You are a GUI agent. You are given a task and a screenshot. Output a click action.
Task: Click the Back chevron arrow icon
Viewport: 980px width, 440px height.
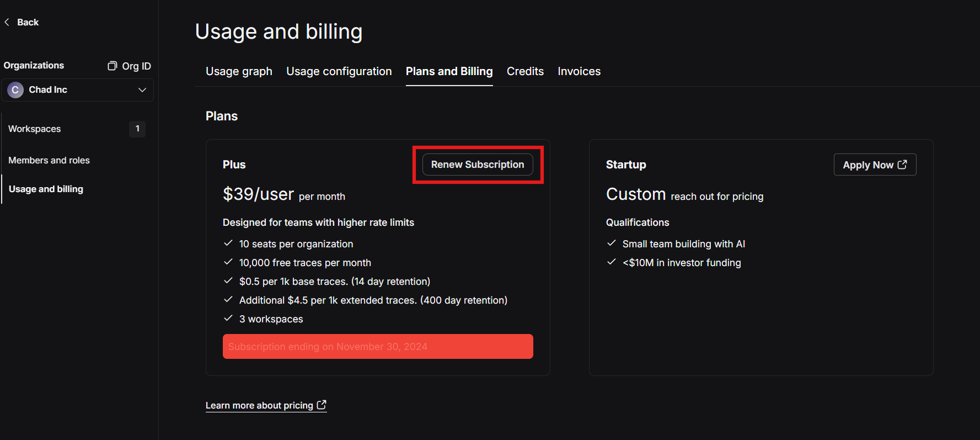click(7, 22)
